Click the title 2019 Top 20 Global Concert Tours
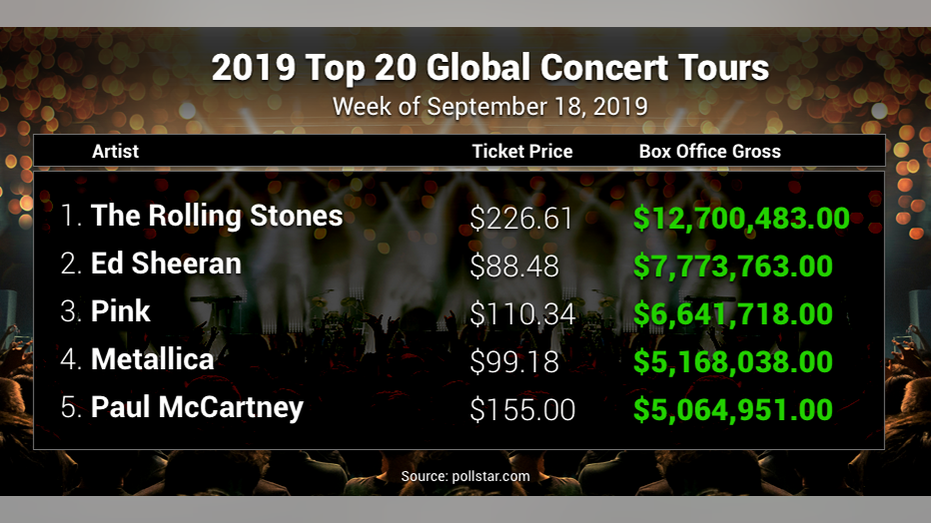Screen dimensions: 931x523 490,68
